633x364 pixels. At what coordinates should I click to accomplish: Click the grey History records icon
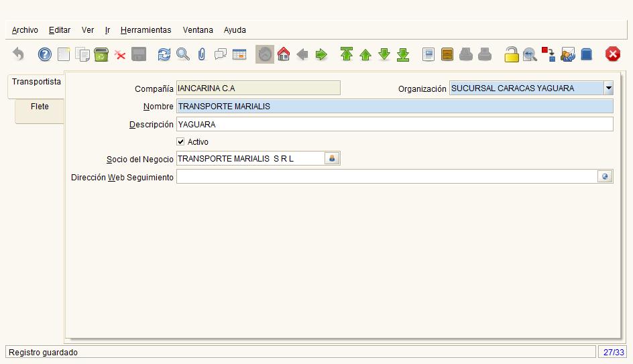[x=265, y=54]
